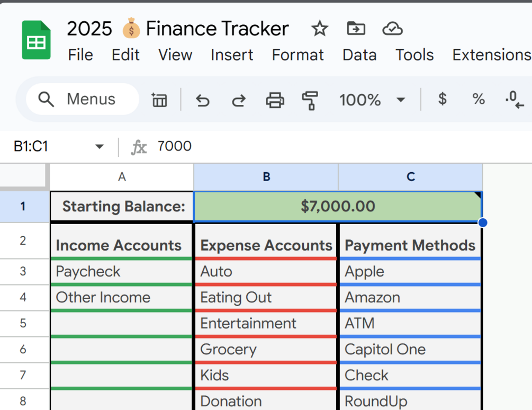This screenshot has width=532, height=410.
Task: Open the Format menu
Action: click(x=297, y=55)
